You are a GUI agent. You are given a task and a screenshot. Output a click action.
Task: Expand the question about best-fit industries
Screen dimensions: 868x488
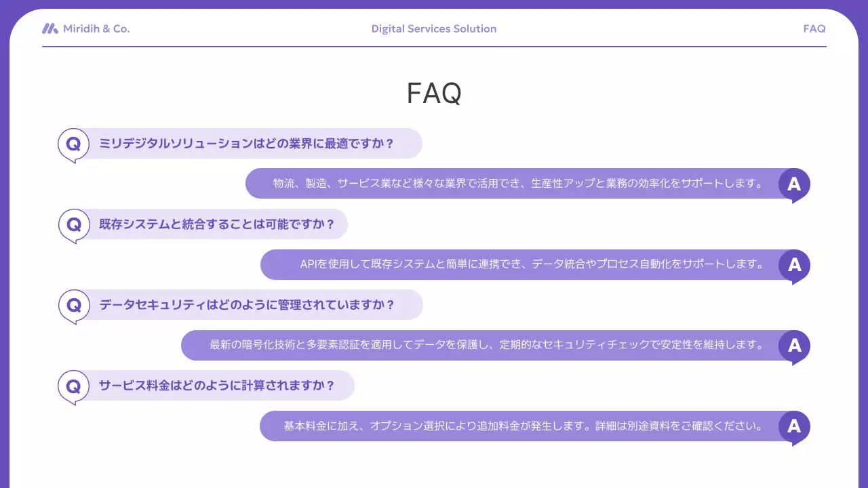coord(251,143)
